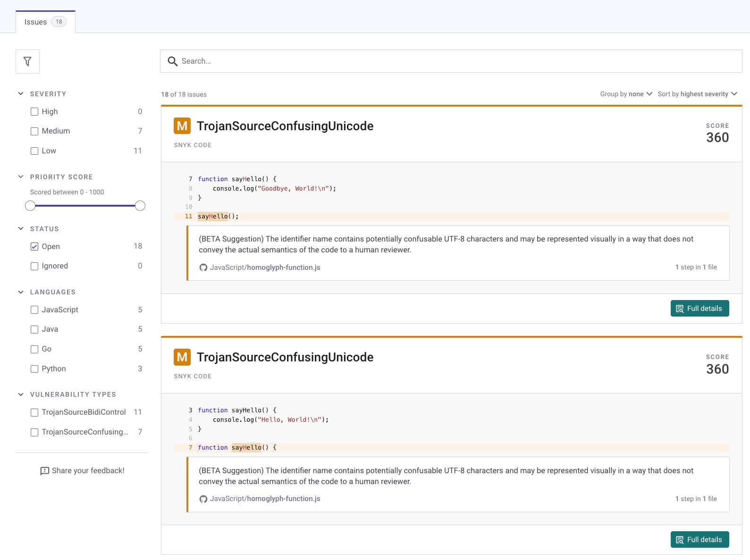Filter by Python language checkbox
The height and width of the screenshot is (560, 750).
(34, 369)
